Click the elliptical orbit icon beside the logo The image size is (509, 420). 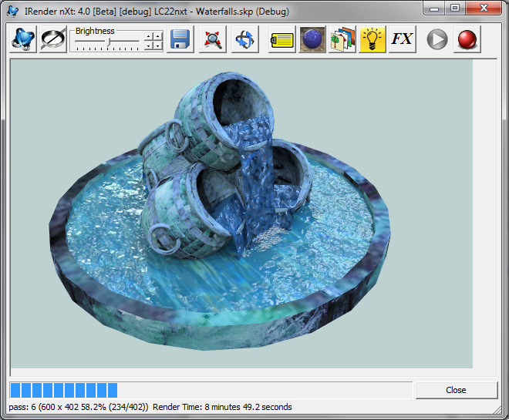[x=53, y=39]
